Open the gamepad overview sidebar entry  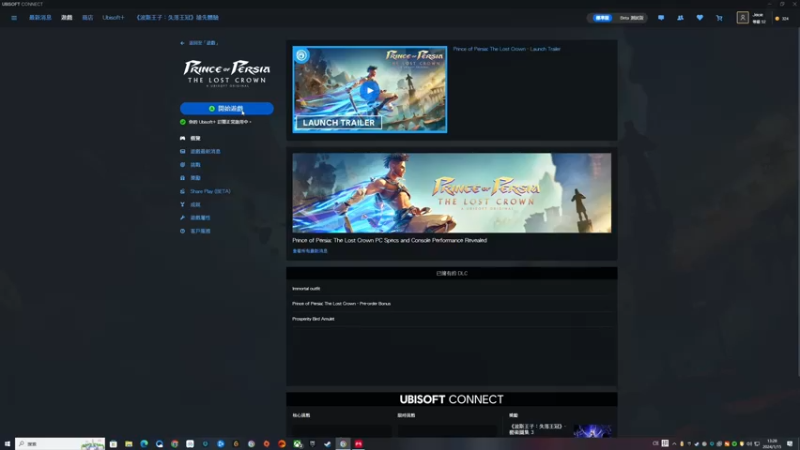190,138
